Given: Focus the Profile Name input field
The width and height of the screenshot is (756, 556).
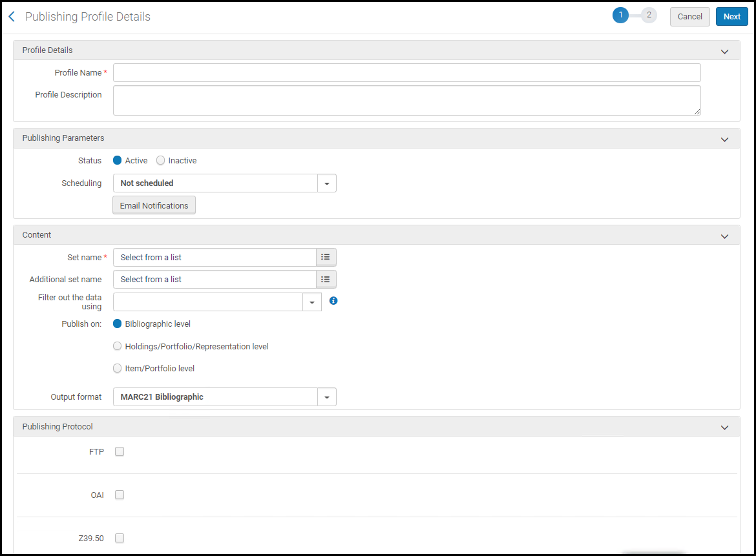Looking at the screenshot, I should coord(406,73).
